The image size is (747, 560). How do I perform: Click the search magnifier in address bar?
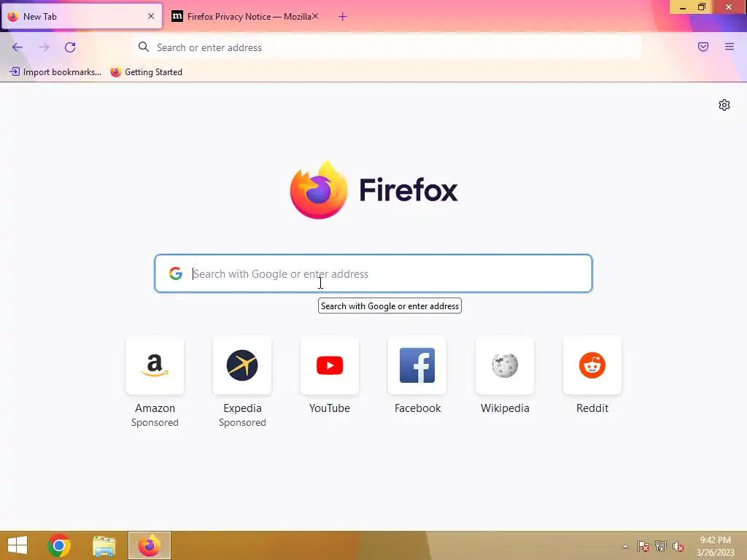[x=144, y=47]
